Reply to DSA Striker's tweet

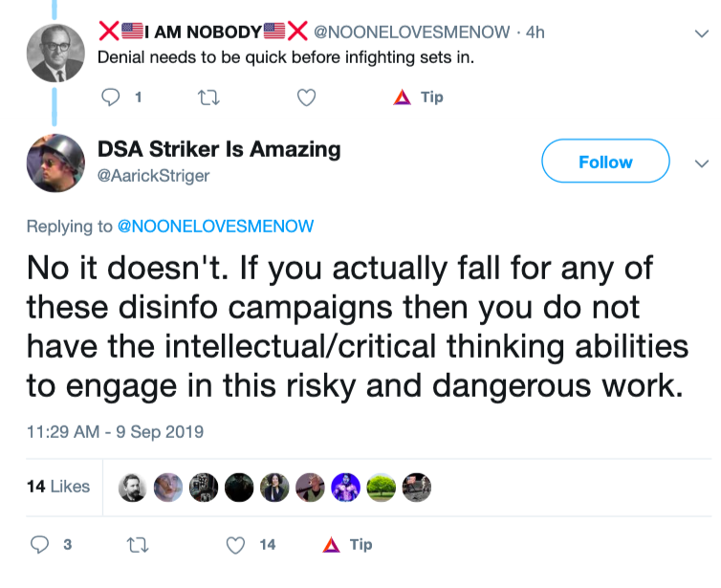40,545
